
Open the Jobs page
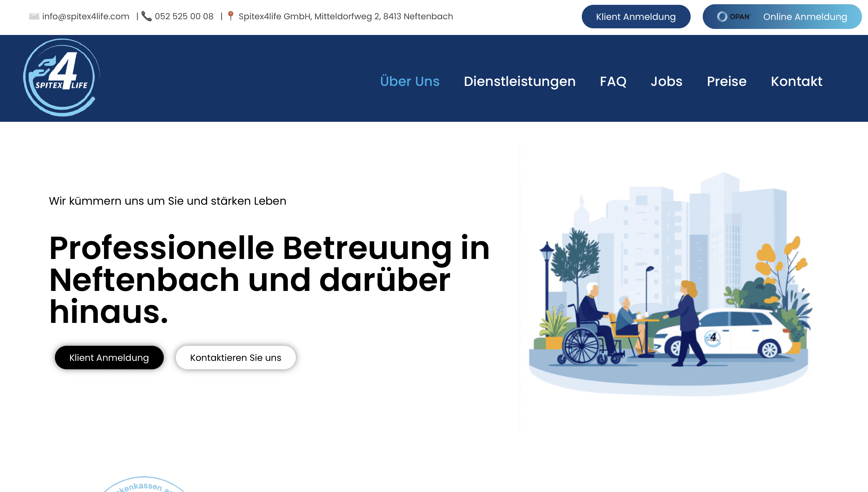tap(667, 81)
